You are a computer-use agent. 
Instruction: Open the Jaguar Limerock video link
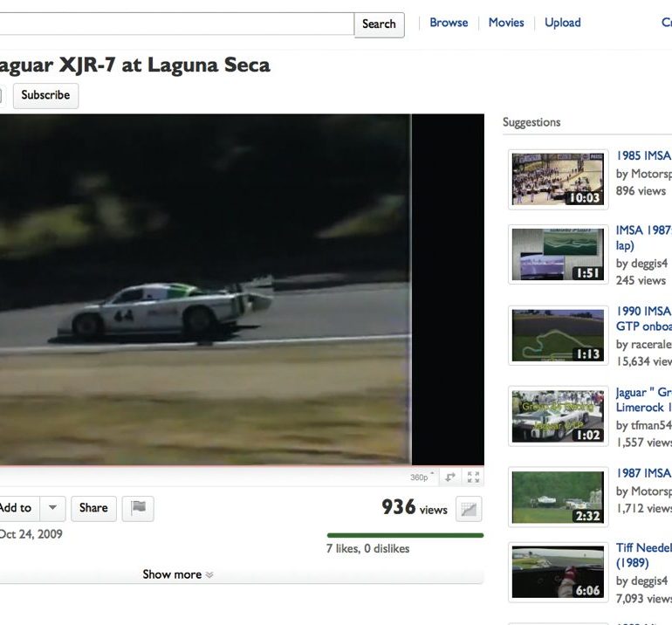click(644, 400)
